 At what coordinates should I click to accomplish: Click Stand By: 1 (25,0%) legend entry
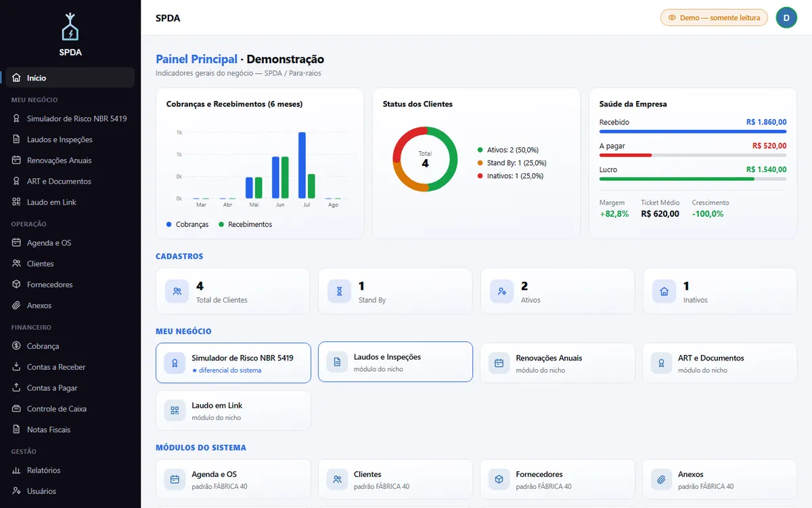click(x=512, y=163)
